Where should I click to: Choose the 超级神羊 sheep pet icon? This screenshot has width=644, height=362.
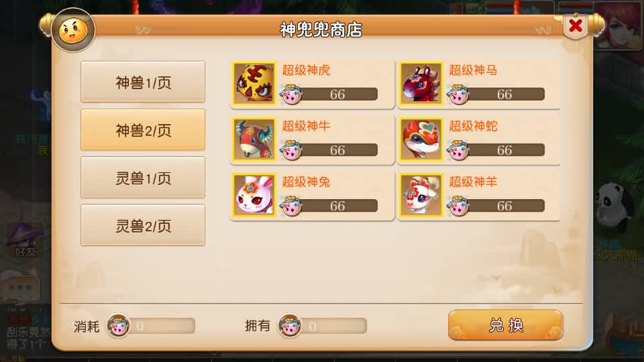[x=421, y=195]
